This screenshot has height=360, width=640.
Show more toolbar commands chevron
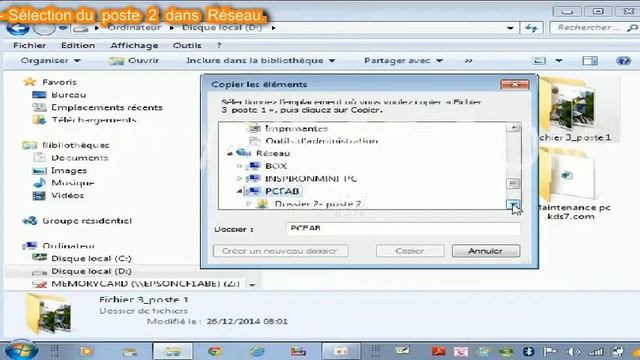(468, 60)
